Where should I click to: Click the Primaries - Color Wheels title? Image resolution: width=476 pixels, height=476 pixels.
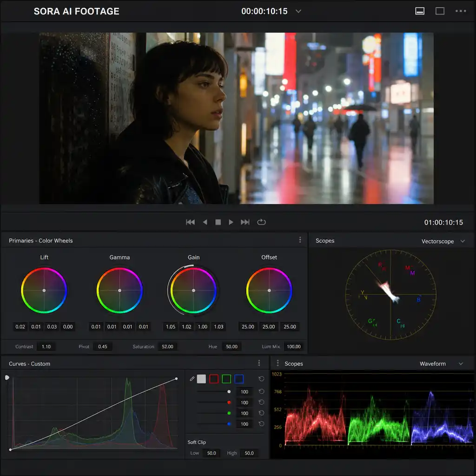pos(41,240)
